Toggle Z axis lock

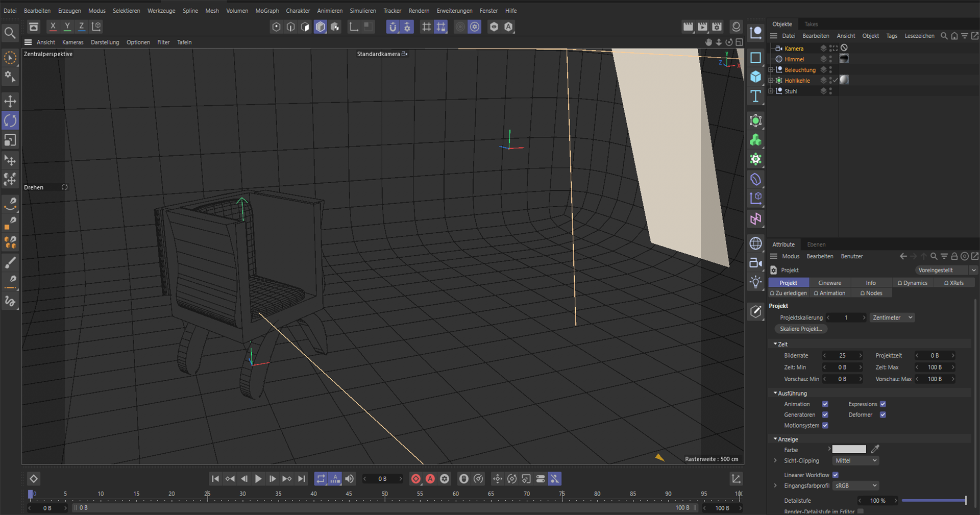(81, 27)
